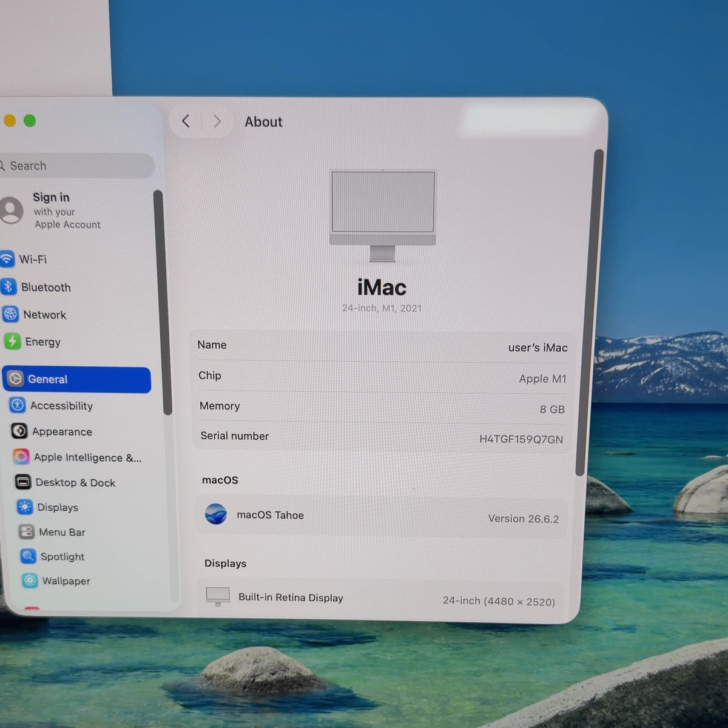Open the Wi-Fi settings icon
This screenshot has height=728, width=728.
pos(7,259)
